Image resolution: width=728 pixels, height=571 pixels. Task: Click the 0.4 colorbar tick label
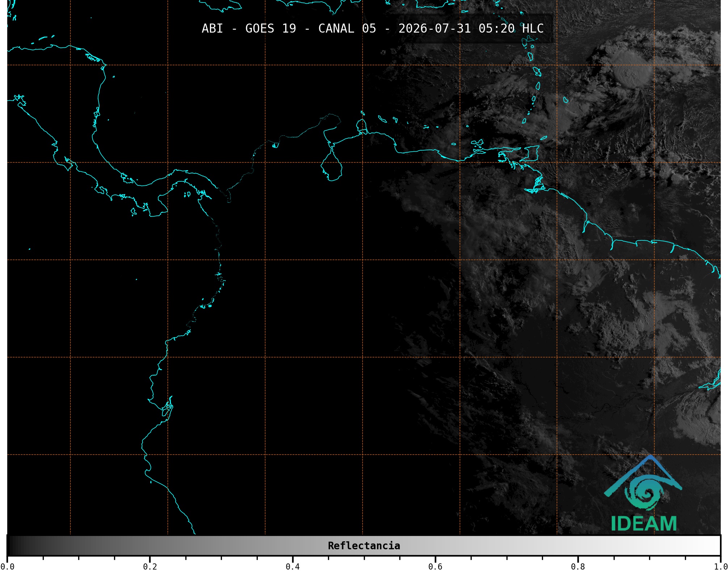tap(293, 567)
